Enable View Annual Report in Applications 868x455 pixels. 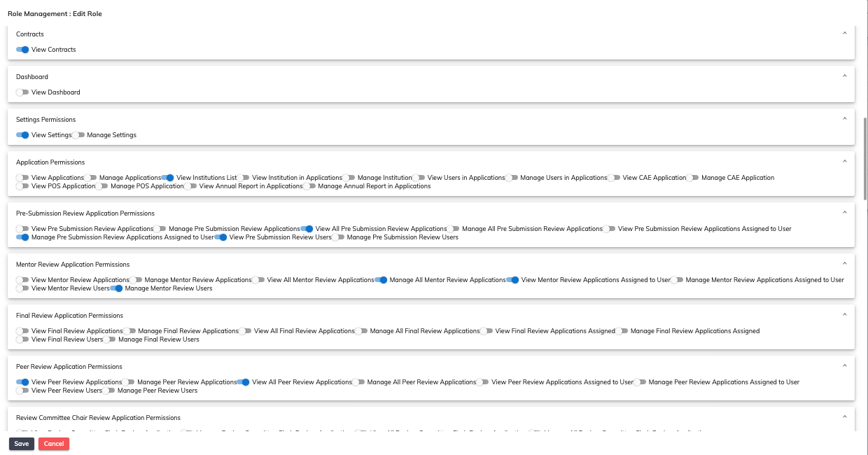tap(190, 186)
